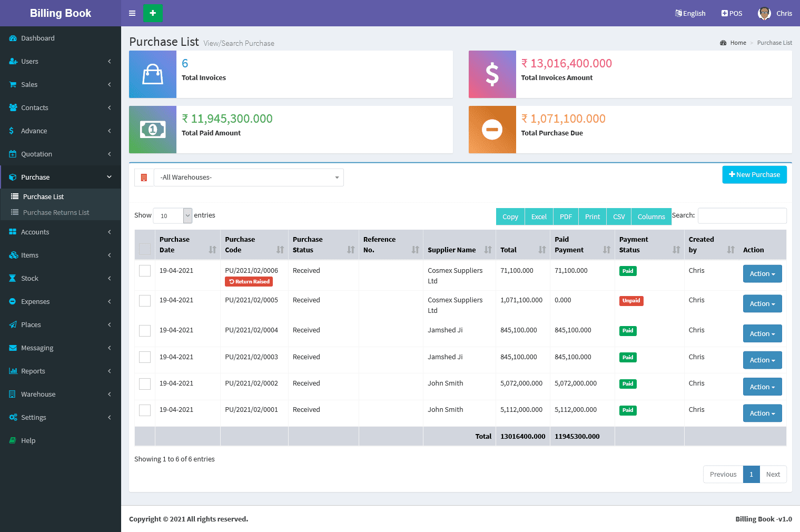Open the show entries count dropdown
Screen dimensions: 800x532
click(x=172, y=215)
